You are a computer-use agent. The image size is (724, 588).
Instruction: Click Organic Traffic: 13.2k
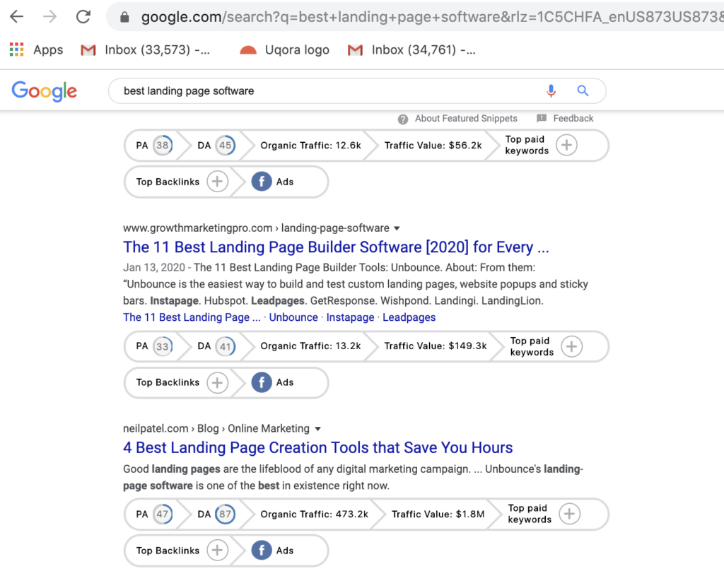point(311,346)
